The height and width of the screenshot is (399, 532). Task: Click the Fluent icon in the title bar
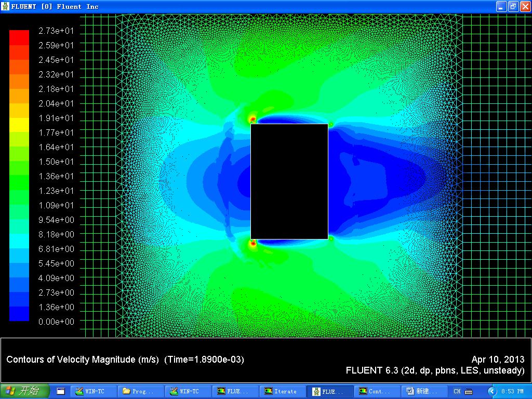[x=5, y=6]
